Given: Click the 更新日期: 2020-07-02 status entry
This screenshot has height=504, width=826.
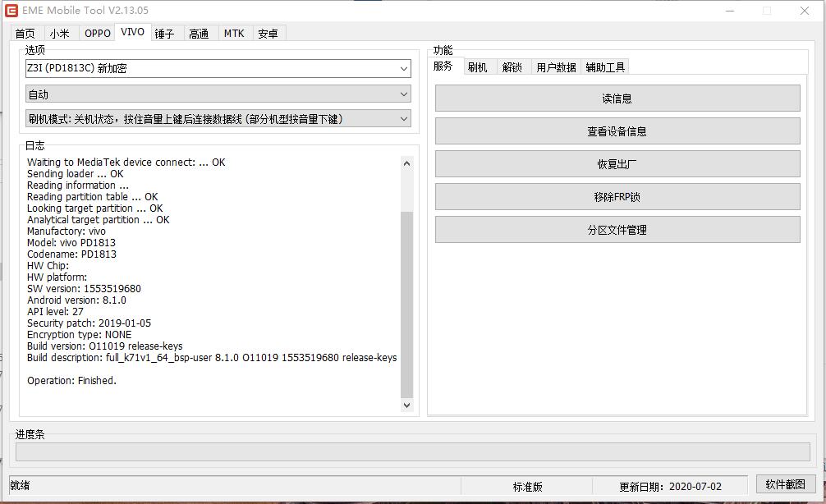Looking at the screenshot, I should [x=670, y=487].
